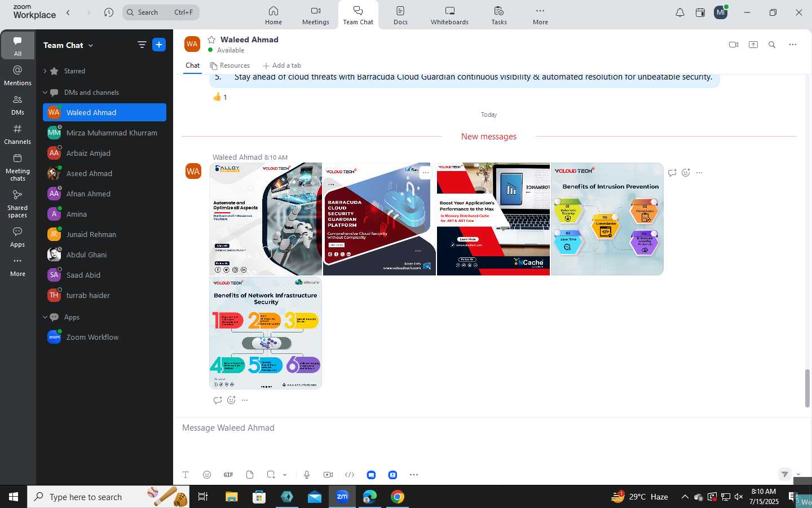Click share screen icon in chat header
This screenshot has height=508, width=812.
coord(753,45)
